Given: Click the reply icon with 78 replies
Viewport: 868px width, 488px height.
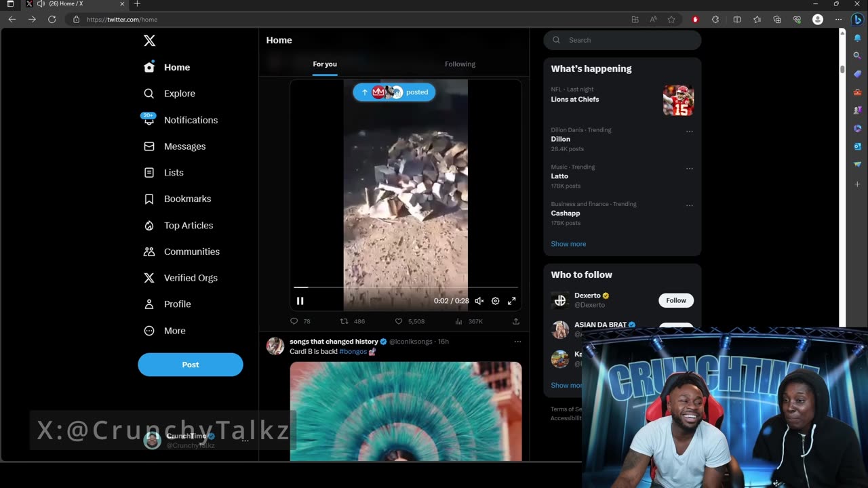Looking at the screenshot, I should [x=294, y=321].
